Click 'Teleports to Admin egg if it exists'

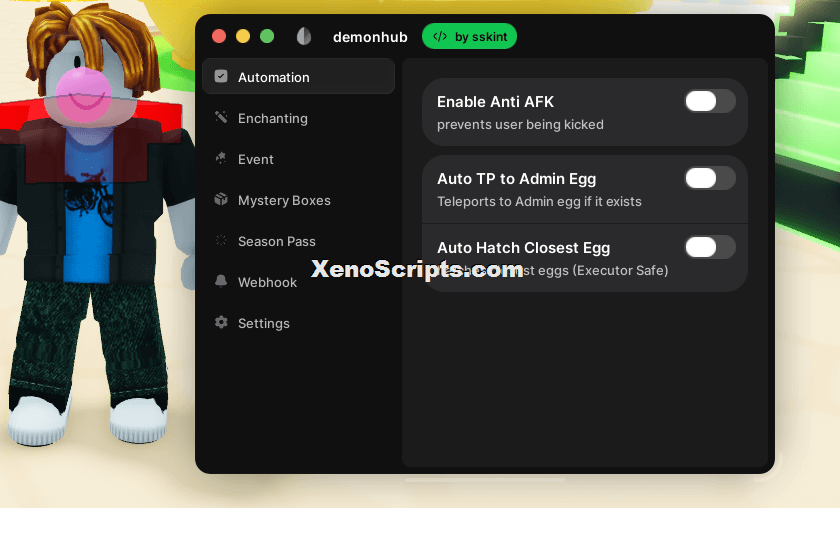pyautogui.click(x=539, y=201)
